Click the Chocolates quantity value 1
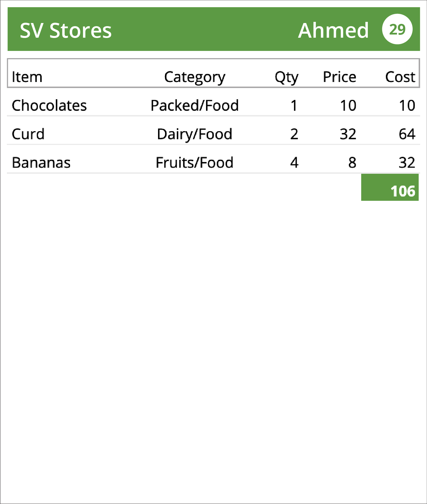Viewport: 427px width, 504px height. (294, 105)
